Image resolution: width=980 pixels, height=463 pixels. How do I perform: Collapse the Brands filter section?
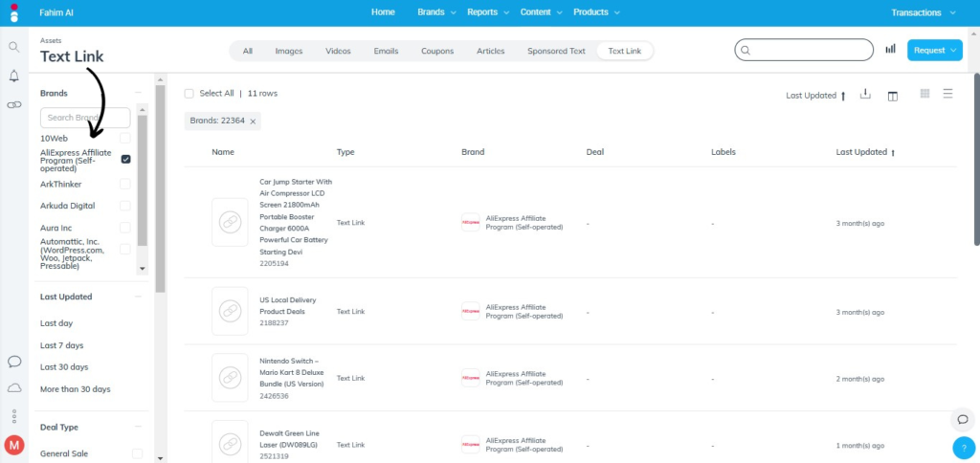point(138,93)
